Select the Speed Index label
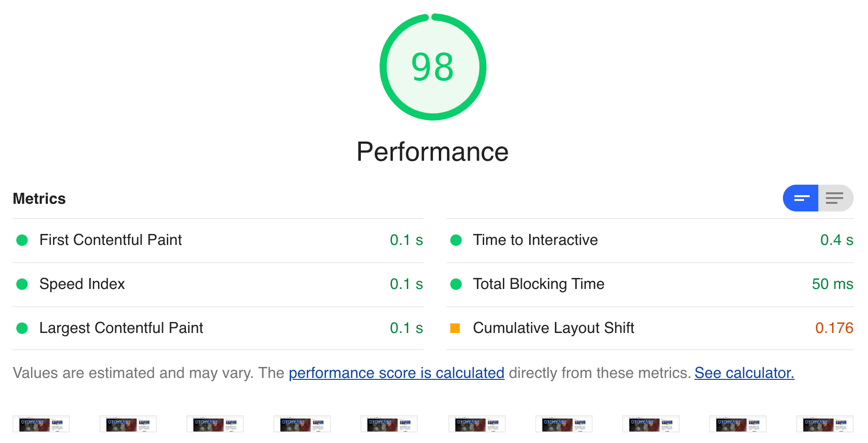Image resolution: width=868 pixels, height=443 pixels. point(82,284)
